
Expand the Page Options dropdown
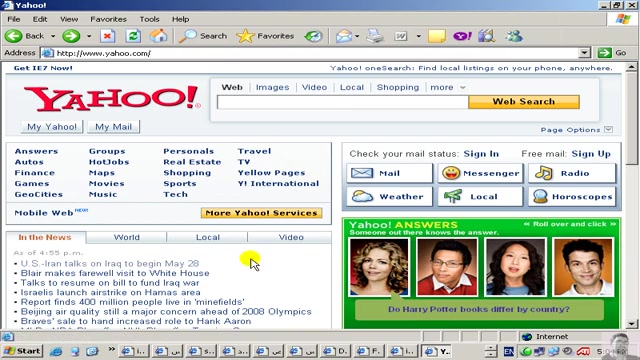coord(608,129)
